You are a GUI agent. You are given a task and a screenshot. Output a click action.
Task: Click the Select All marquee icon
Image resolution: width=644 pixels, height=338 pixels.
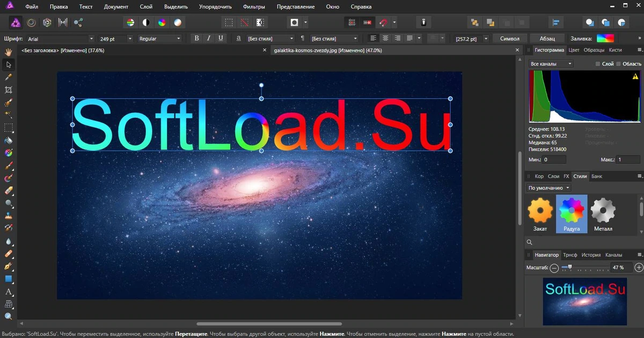click(229, 23)
